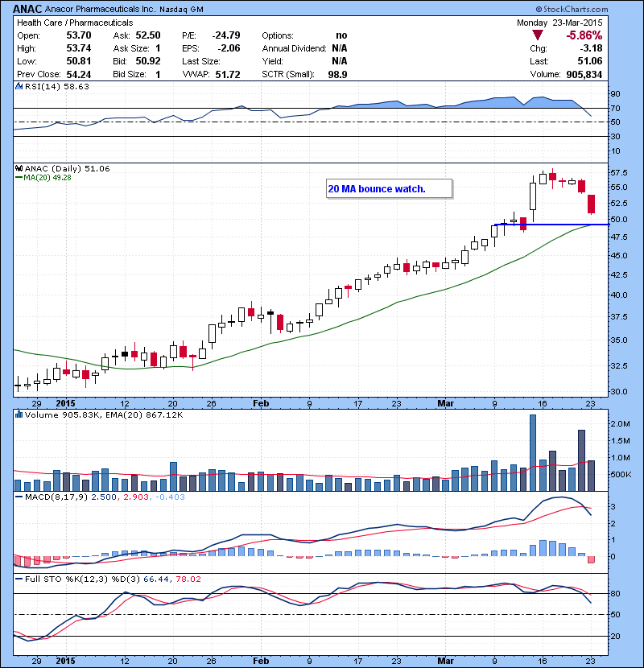Click the stochastic %K value 66.44

(156, 579)
